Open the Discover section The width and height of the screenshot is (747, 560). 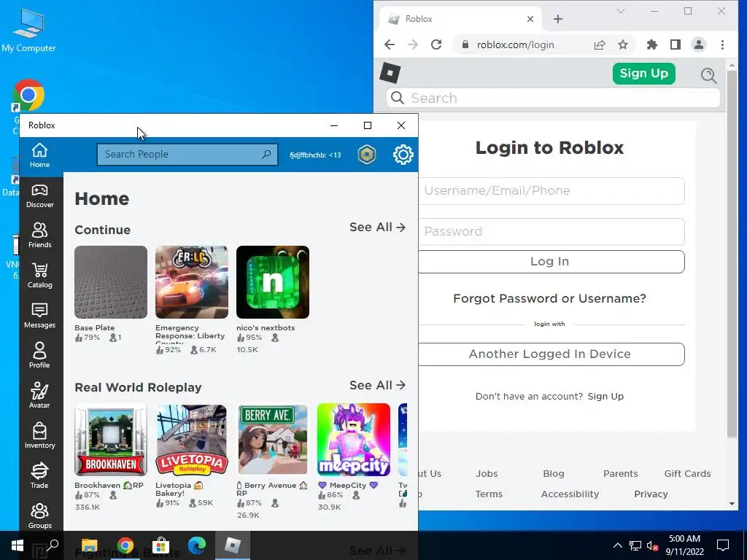(x=39, y=195)
